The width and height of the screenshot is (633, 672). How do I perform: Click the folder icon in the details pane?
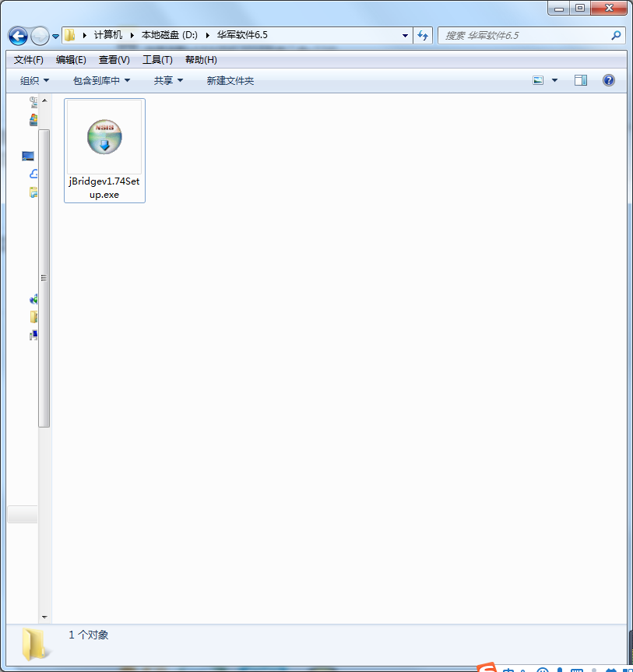35,644
